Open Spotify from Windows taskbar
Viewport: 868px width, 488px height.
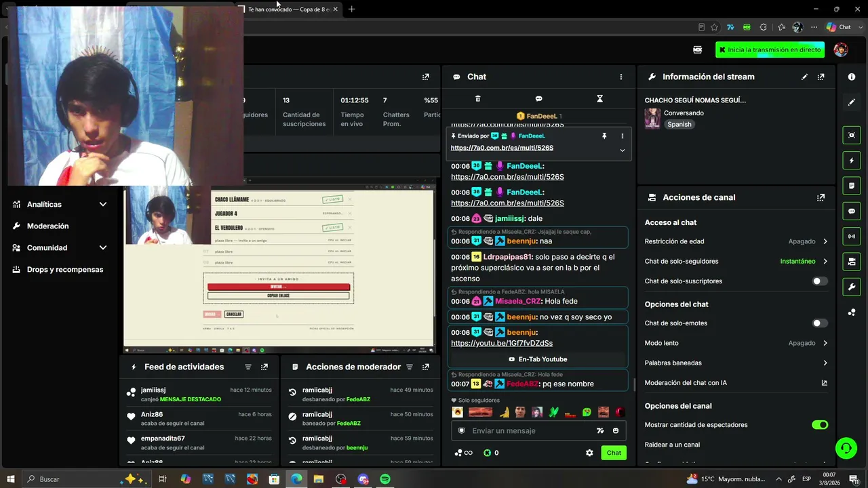(385, 479)
